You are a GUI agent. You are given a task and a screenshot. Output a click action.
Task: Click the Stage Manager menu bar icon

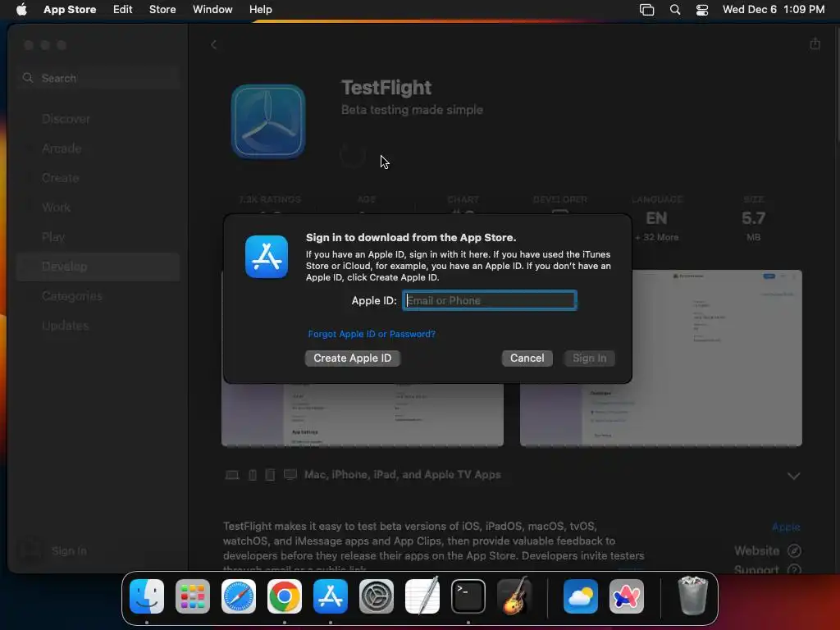(646, 10)
